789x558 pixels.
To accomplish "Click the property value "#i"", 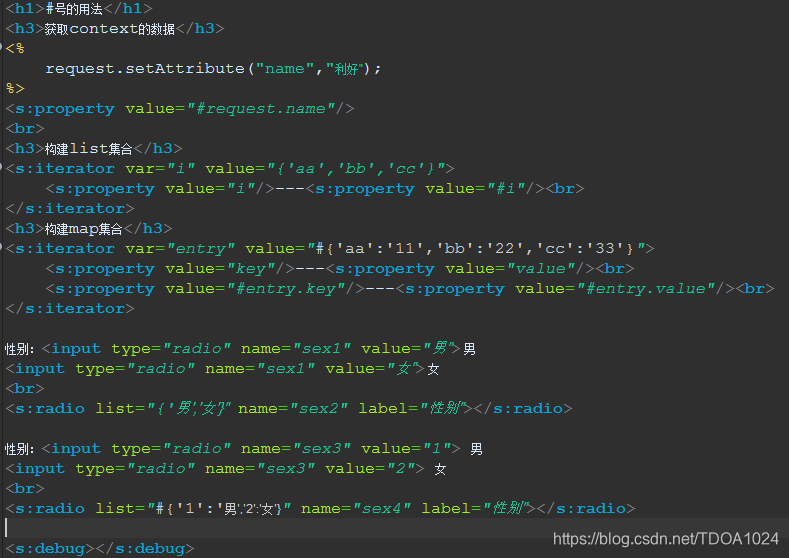I will coord(505,189).
